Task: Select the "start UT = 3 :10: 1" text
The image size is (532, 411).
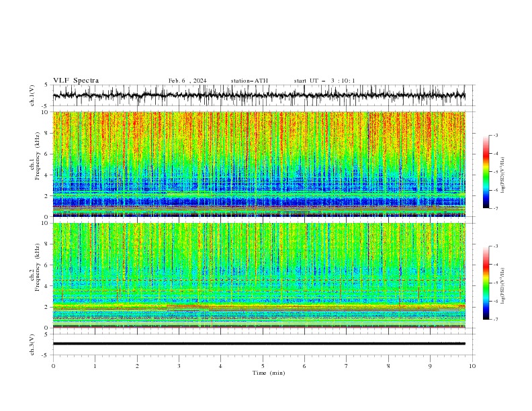Action: (324, 81)
